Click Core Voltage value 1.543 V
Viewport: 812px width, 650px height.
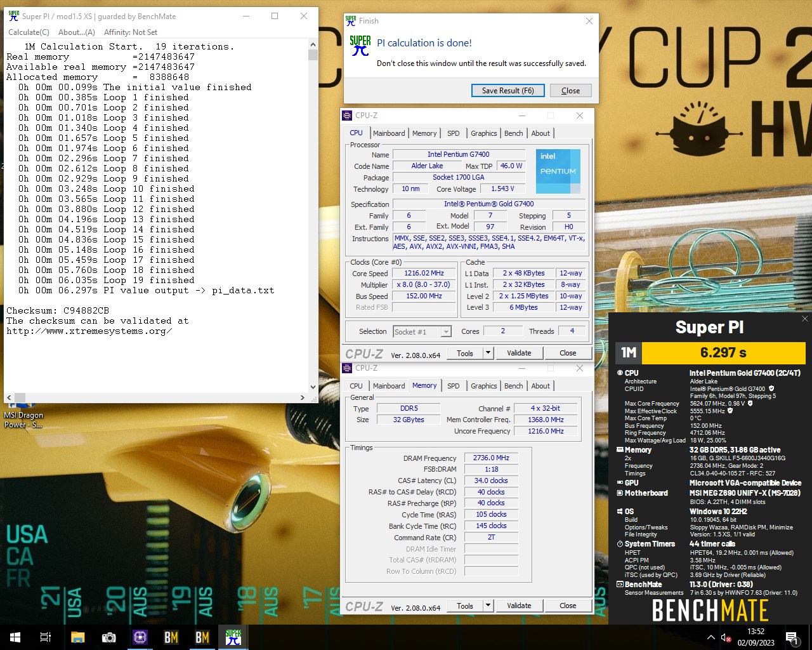point(502,189)
